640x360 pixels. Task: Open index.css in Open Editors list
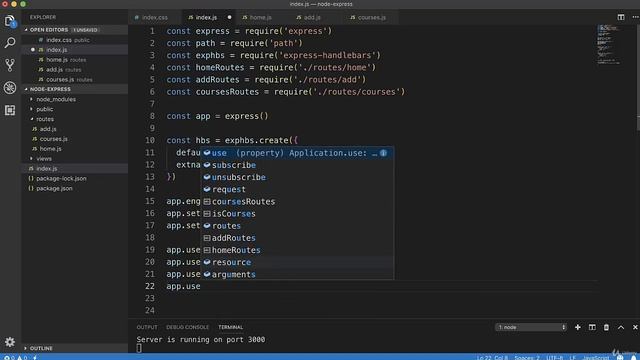75,40
